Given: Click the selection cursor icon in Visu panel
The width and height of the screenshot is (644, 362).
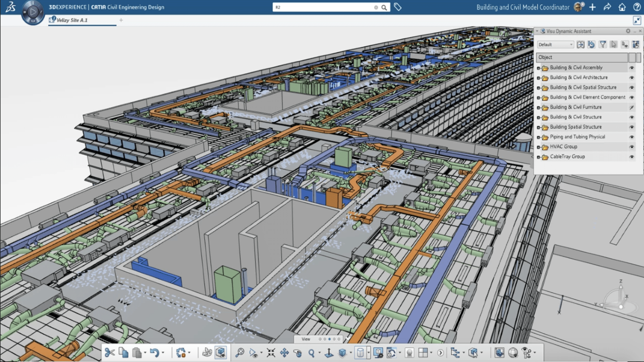Looking at the screenshot, I should (614, 45).
